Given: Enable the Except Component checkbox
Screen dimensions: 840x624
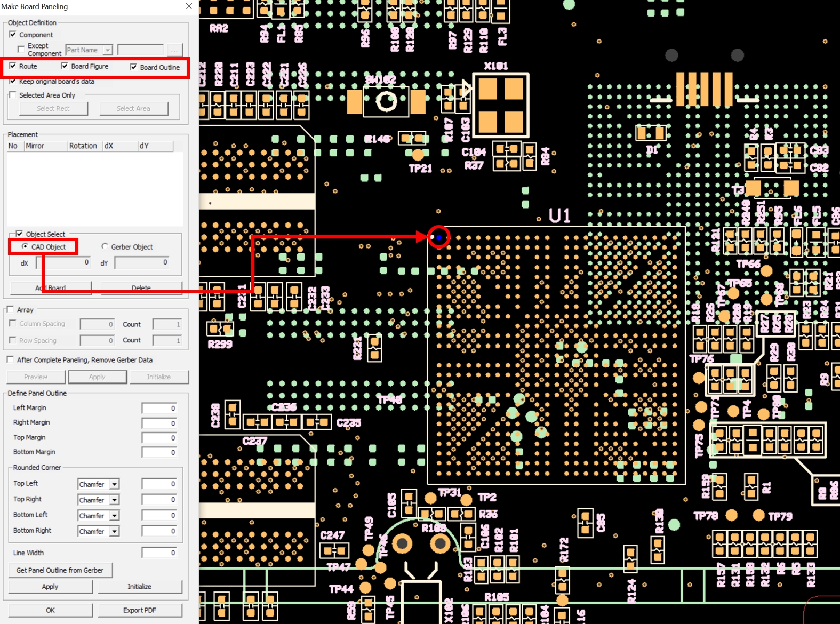Looking at the screenshot, I should click(21, 49).
